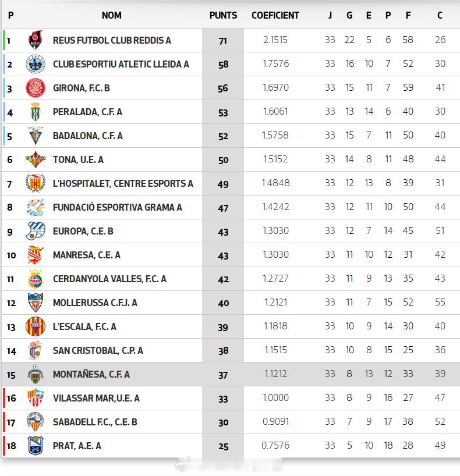Sort by the COEFICIENT column header
The width and height of the screenshot is (460, 476).
[275, 15]
